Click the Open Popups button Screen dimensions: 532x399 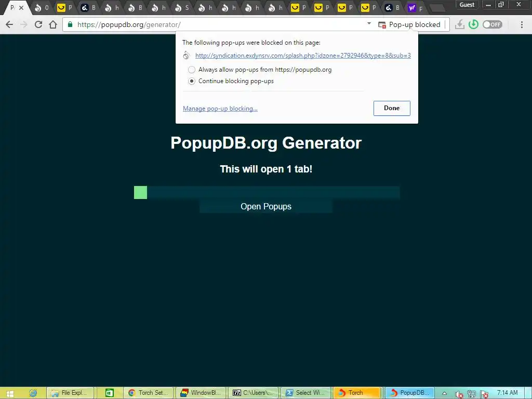[266, 206]
